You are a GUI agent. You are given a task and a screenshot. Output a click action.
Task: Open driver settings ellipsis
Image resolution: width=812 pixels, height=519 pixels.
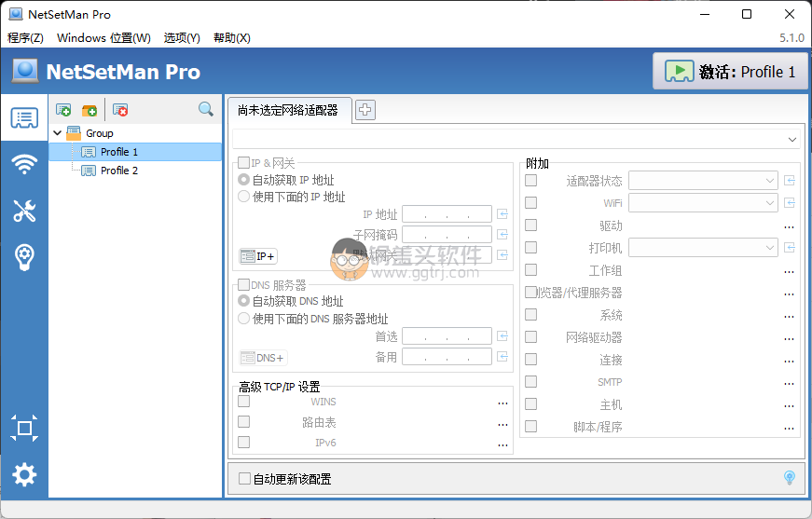pyautogui.click(x=789, y=226)
